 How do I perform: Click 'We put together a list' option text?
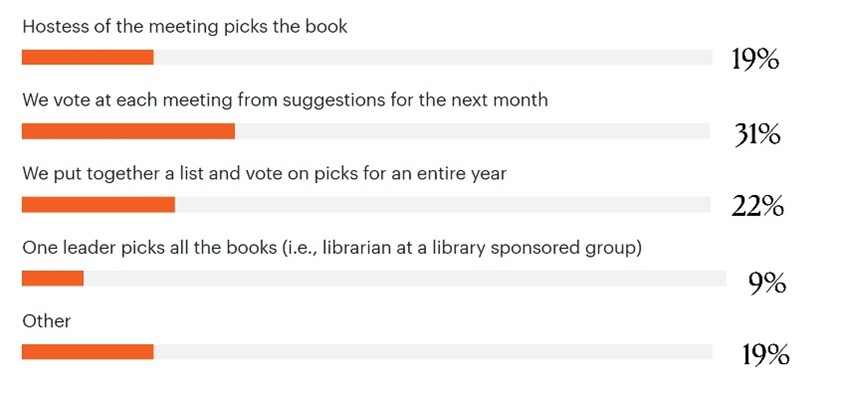264,174
